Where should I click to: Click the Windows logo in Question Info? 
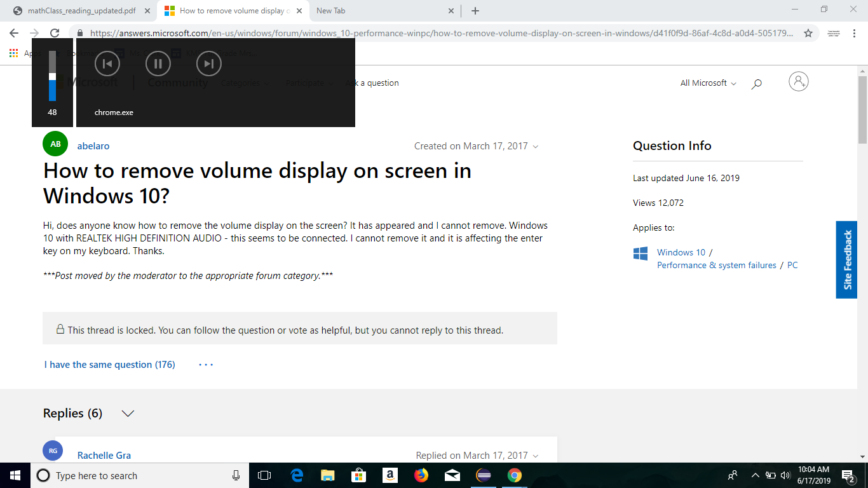click(641, 254)
